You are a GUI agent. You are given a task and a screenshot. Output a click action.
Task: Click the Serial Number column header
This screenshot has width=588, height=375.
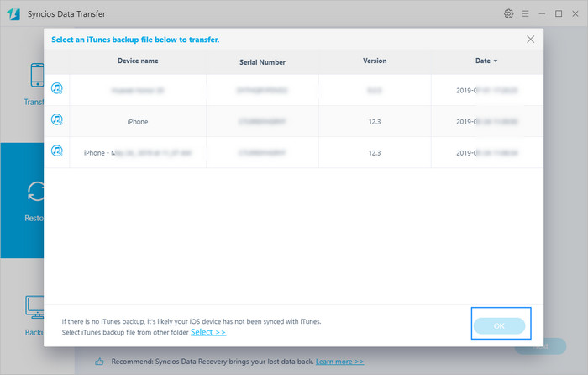(262, 62)
